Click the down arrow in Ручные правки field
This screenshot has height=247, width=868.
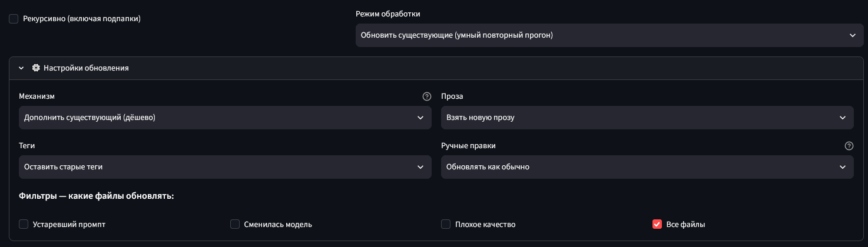[x=843, y=167]
